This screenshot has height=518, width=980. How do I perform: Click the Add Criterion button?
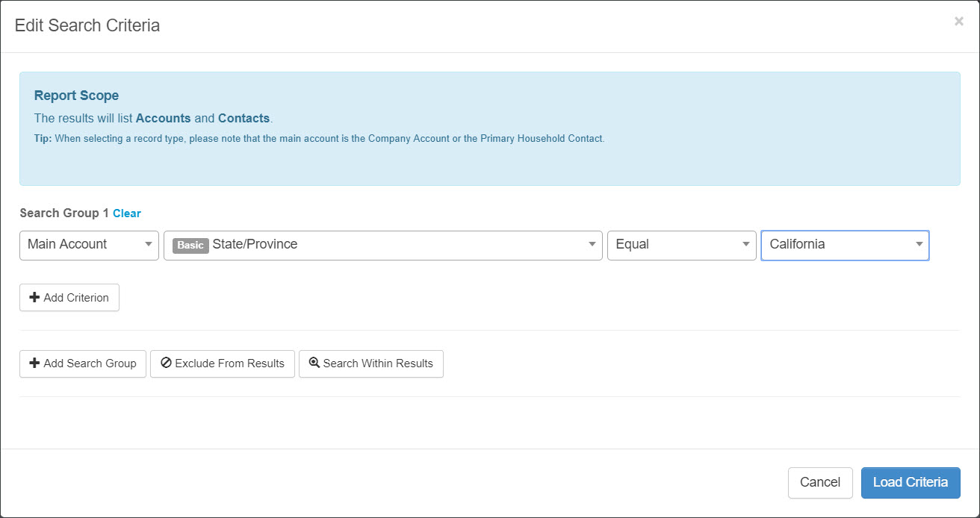click(x=69, y=298)
